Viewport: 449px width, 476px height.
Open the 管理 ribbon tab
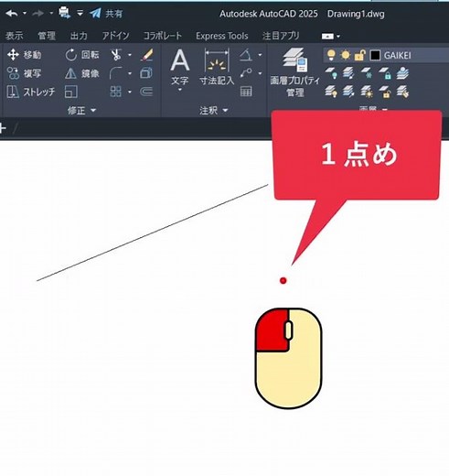pos(47,36)
